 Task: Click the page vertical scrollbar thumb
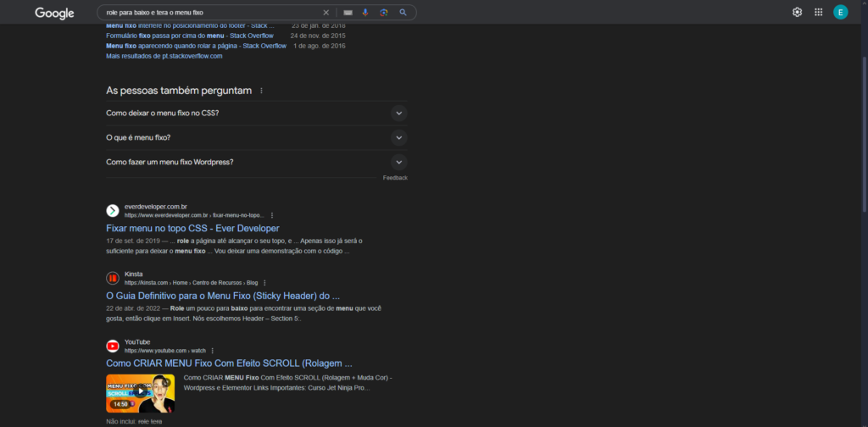pos(864,133)
